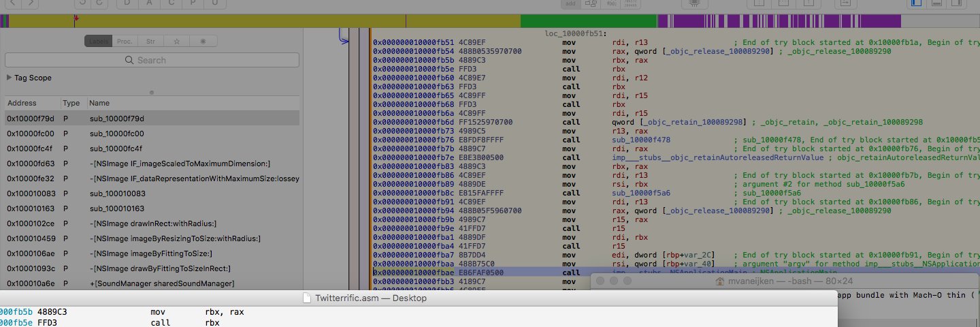The width and height of the screenshot is (980, 327).
Task: Focus the mvaneijken bash Terminal window title
Action: (x=785, y=281)
